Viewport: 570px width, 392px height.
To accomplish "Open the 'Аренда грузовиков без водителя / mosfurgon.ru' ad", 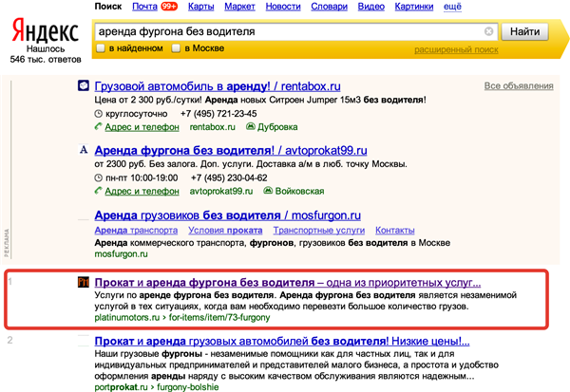I will (x=228, y=215).
